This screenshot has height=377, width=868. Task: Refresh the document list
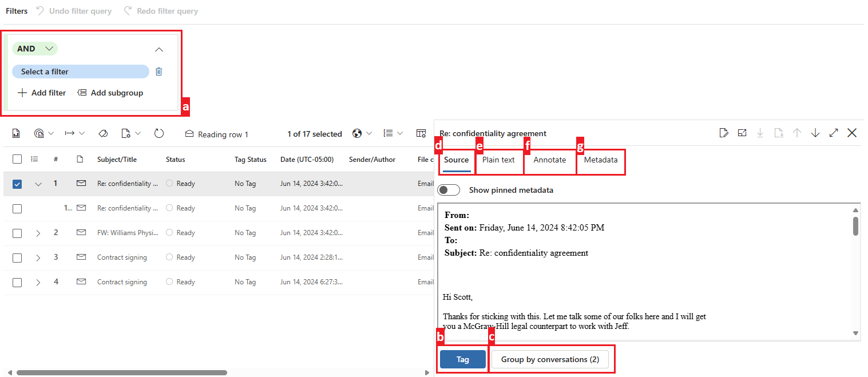(159, 133)
